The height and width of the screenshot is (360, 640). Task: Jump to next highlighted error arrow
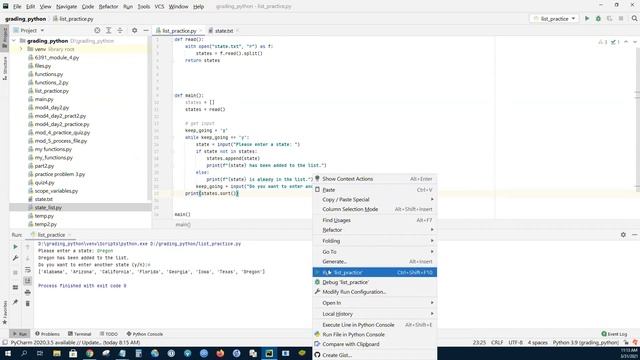(x=635, y=42)
